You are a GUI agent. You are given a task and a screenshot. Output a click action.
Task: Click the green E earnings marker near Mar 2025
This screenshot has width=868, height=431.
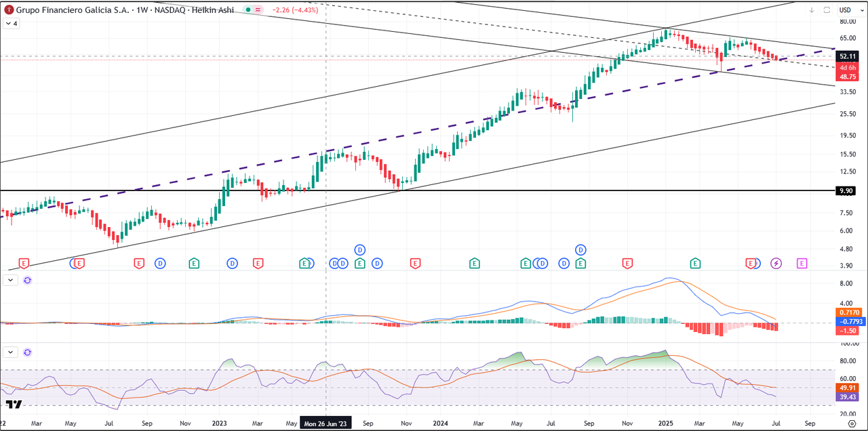coord(695,263)
